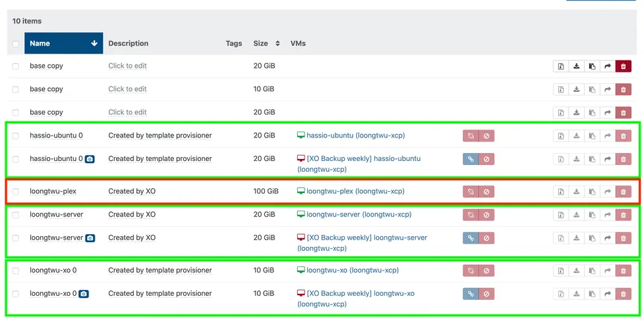Forget VBD for XO Backup weekly loongtwu-xo
The height and width of the screenshot is (318, 644).
point(486,294)
